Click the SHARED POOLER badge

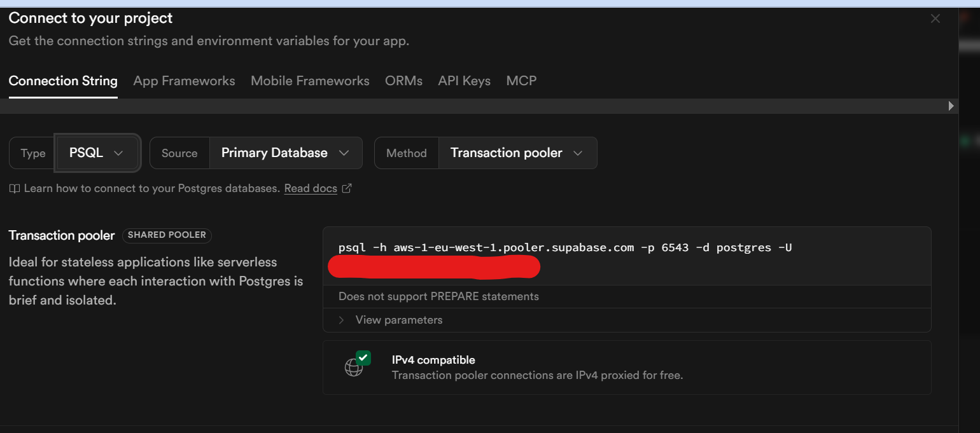pyautogui.click(x=167, y=235)
